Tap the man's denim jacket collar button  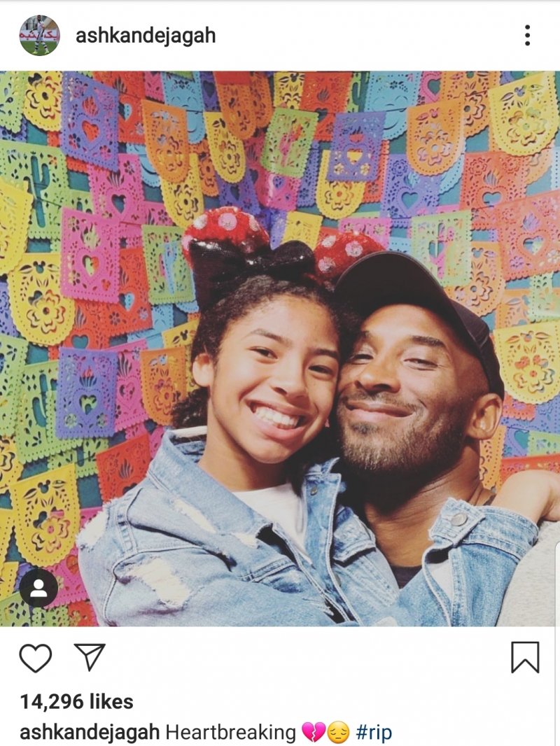click(x=458, y=519)
